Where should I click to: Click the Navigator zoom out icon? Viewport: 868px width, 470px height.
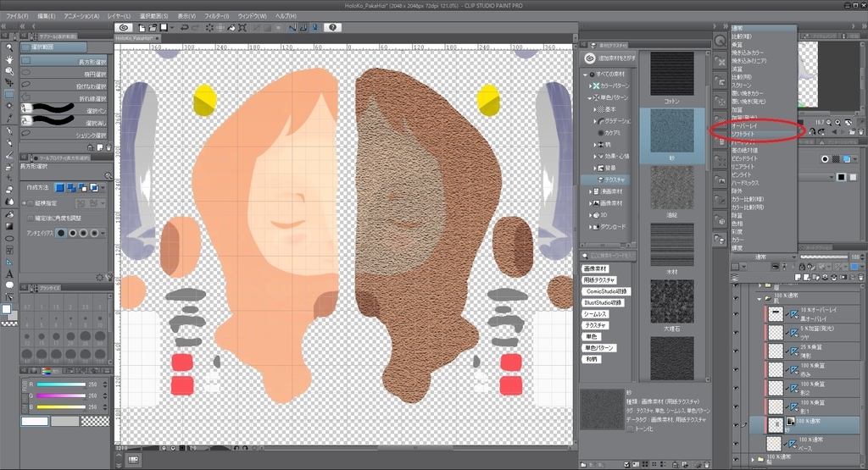click(829, 122)
